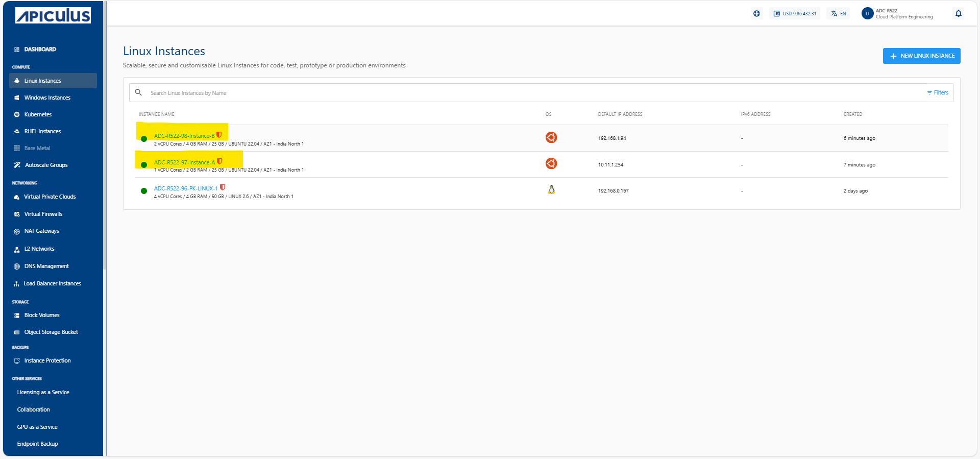Viewport: 980px width, 459px height.
Task: Click the green status dot of ADC-R522-96-PK-LINUX-1
Action: (144, 191)
